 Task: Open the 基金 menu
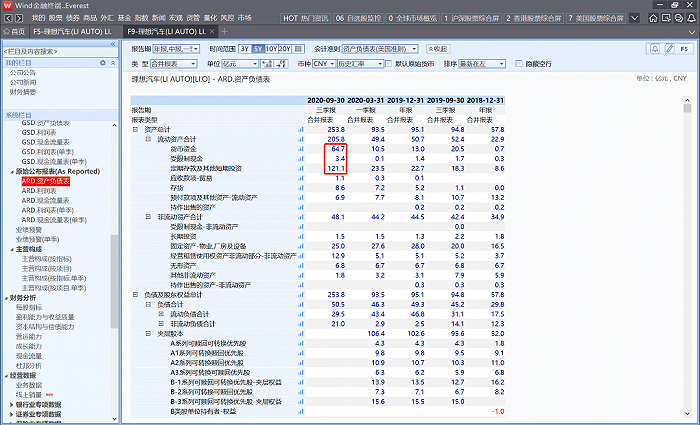point(124,18)
